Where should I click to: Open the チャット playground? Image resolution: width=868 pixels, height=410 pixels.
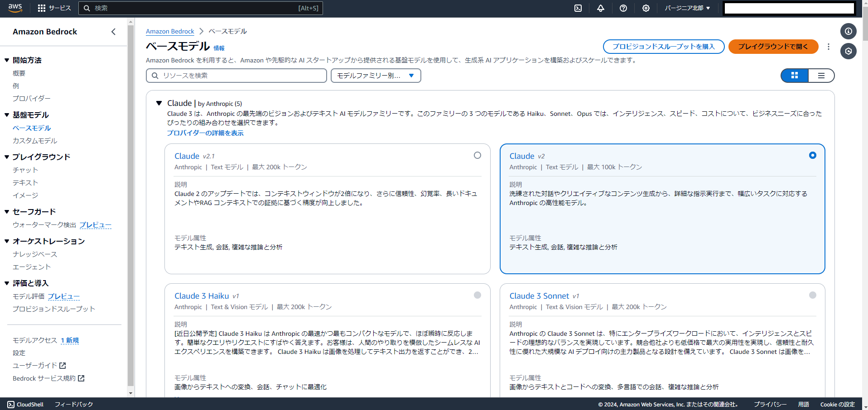25,170
